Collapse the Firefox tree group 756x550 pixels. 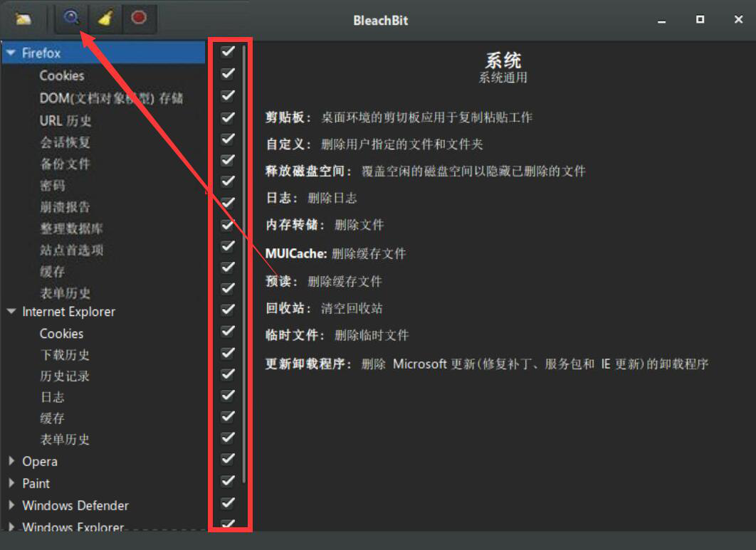click(11, 53)
